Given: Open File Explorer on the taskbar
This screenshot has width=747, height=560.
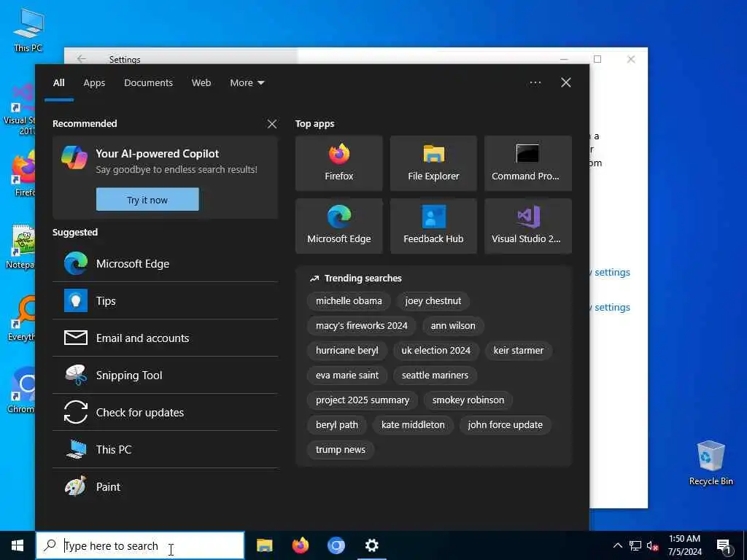Looking at the screenshot, I should tap(264, 545).
